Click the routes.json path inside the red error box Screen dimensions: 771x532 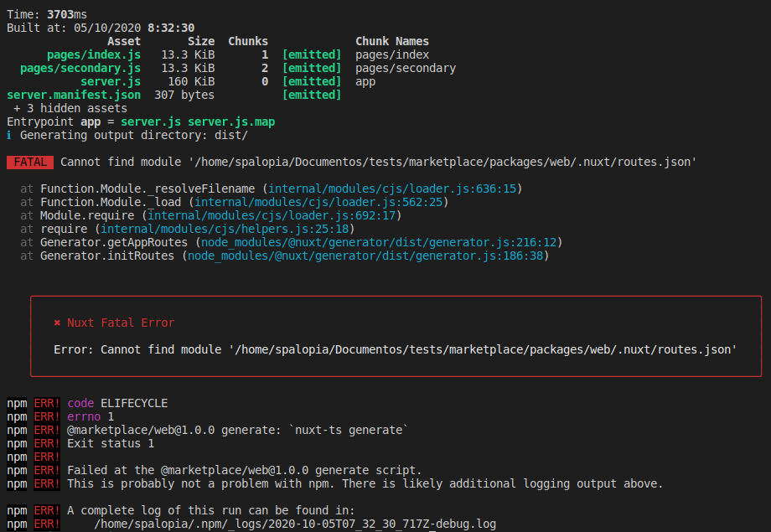483,349
